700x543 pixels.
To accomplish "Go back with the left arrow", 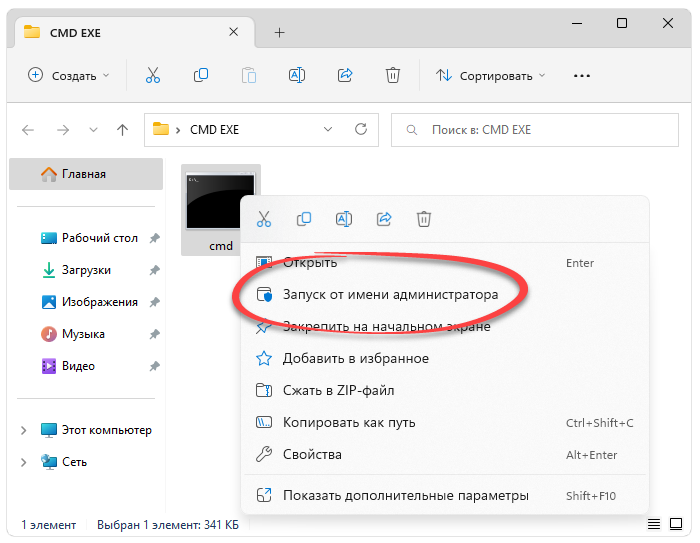I will [x=28, y=130].
